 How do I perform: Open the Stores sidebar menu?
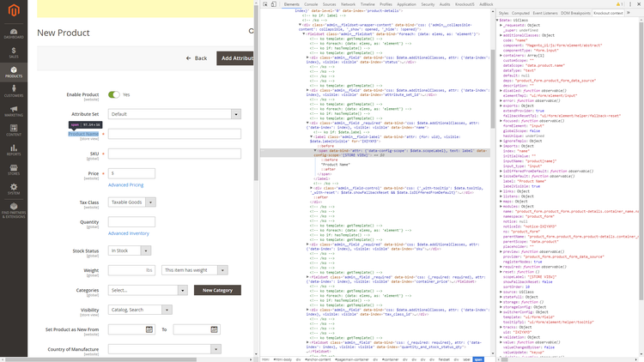pos(14,170)
